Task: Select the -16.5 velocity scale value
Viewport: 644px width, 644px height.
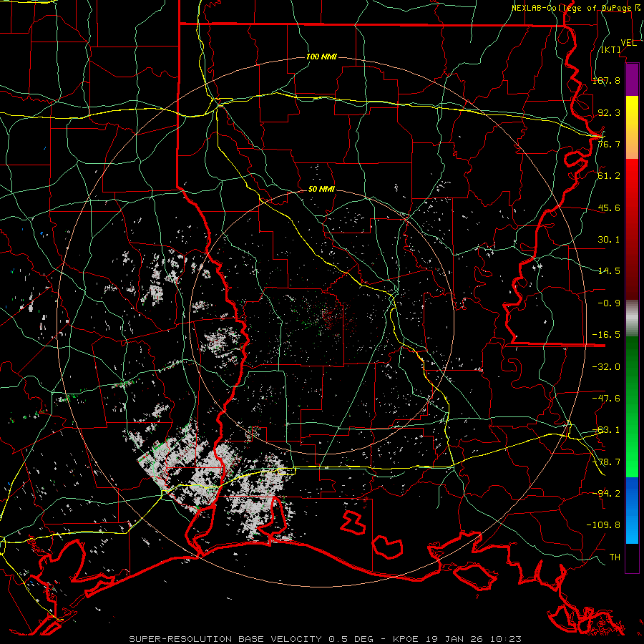Action: [x=606, y=335]
